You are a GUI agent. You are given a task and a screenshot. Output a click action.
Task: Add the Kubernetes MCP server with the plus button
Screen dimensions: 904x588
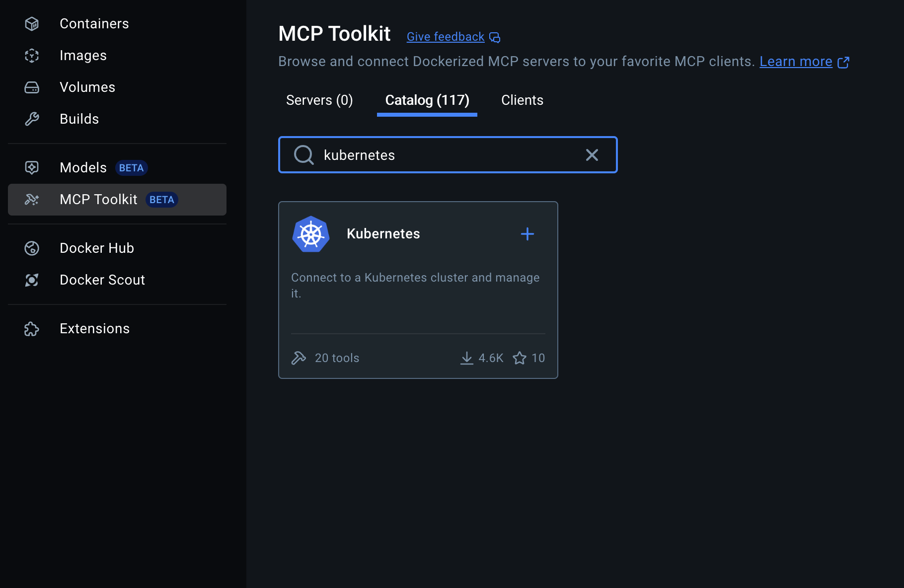pos(527,234)
